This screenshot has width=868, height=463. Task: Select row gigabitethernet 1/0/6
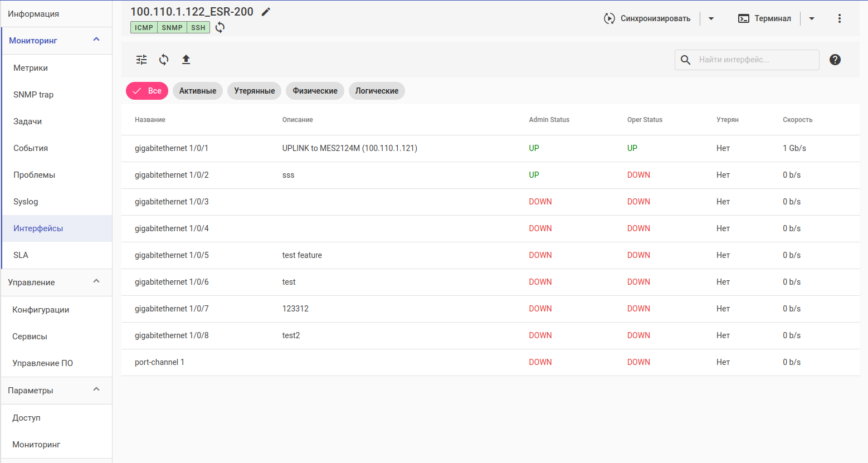pyautogui.click(x=490, y=282)
